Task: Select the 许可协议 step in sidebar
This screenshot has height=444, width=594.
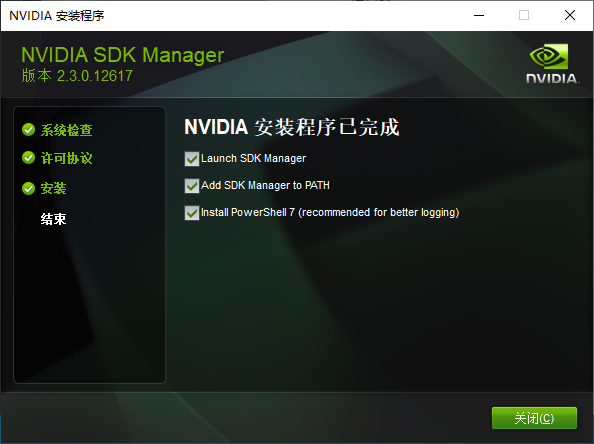Action: 67,158
